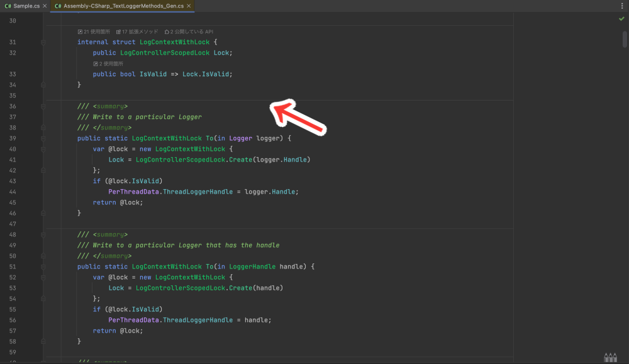Click the LoggerHandle parameter type on line 51
629x364 pixels.
[252, 267]
